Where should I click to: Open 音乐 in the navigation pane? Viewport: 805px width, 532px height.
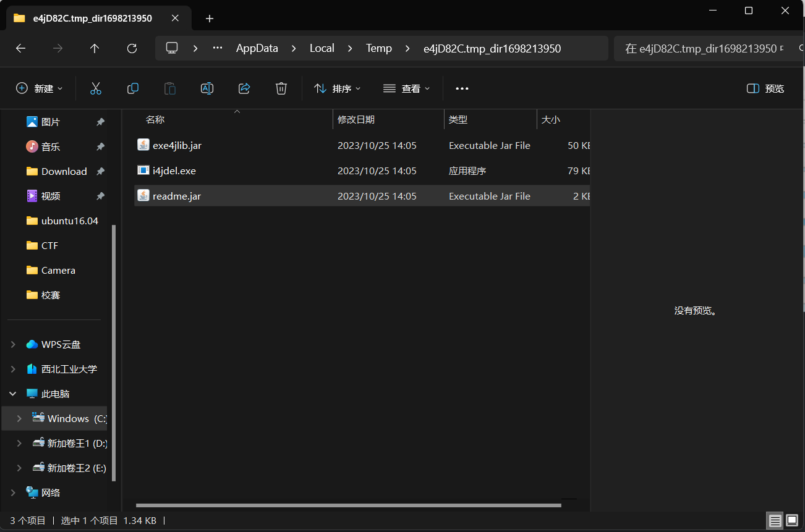(51, 147)
